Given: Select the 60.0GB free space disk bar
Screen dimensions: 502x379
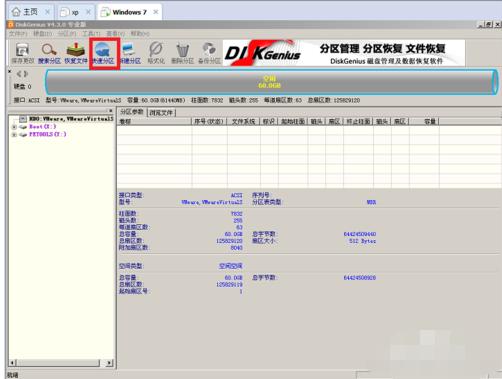Looking at the screenshot, I should pyautogui.click(x=271, y=82).
